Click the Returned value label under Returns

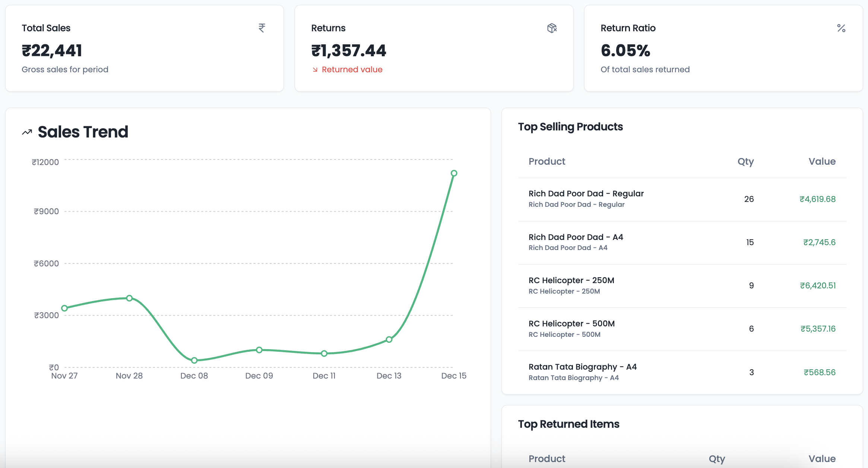pyautogui.click(x=352, y=69)
